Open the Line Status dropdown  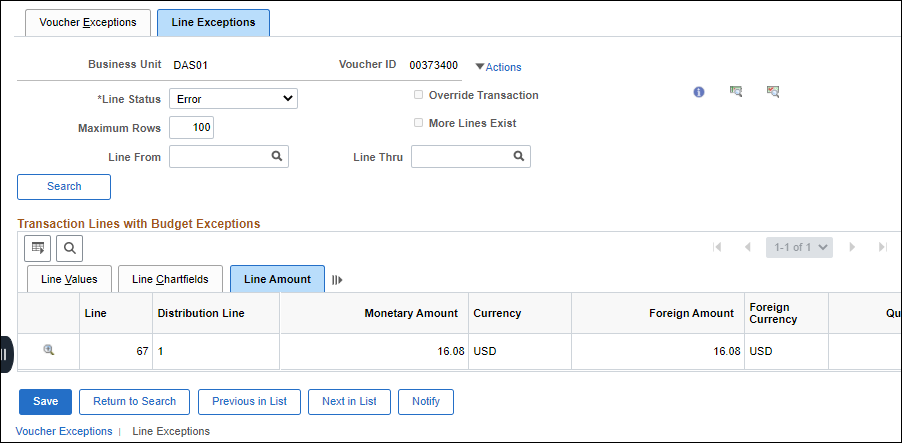pos(233,99)
